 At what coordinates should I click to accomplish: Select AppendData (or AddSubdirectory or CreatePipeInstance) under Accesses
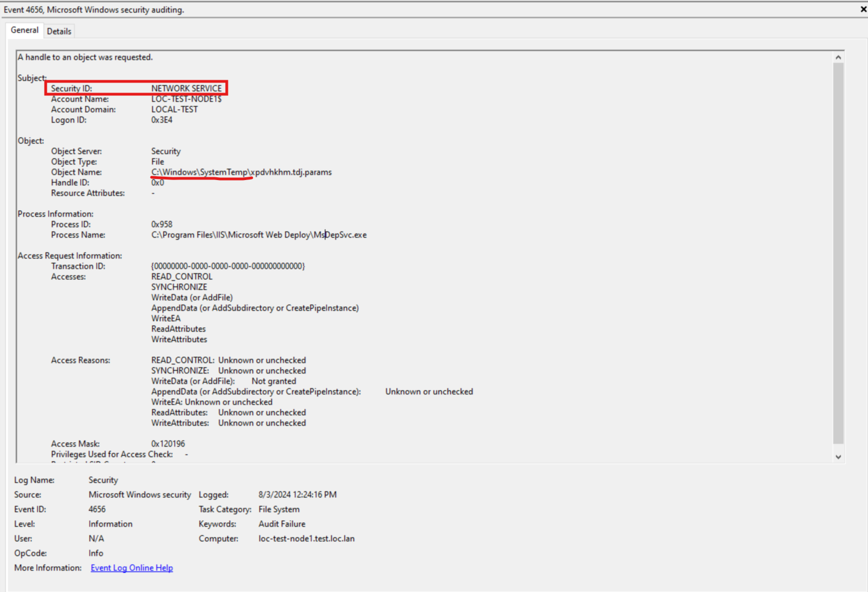click(x=255, y=308)
